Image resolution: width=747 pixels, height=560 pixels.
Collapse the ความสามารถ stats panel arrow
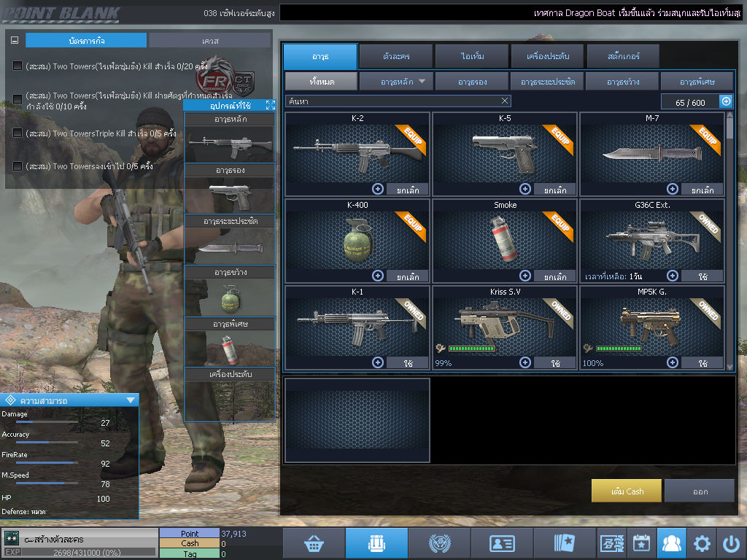[x=131, y=400]
